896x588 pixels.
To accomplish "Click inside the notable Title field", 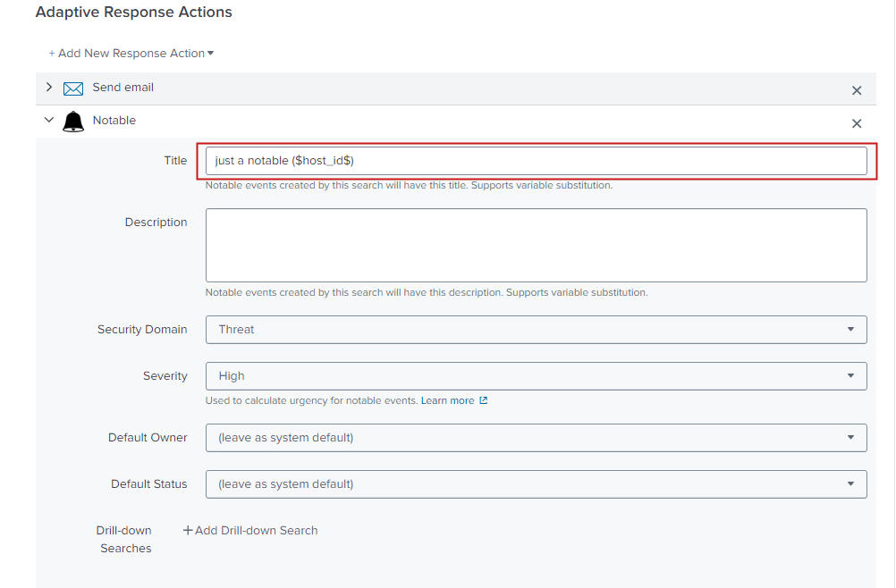I will click(x=537, y=160).
